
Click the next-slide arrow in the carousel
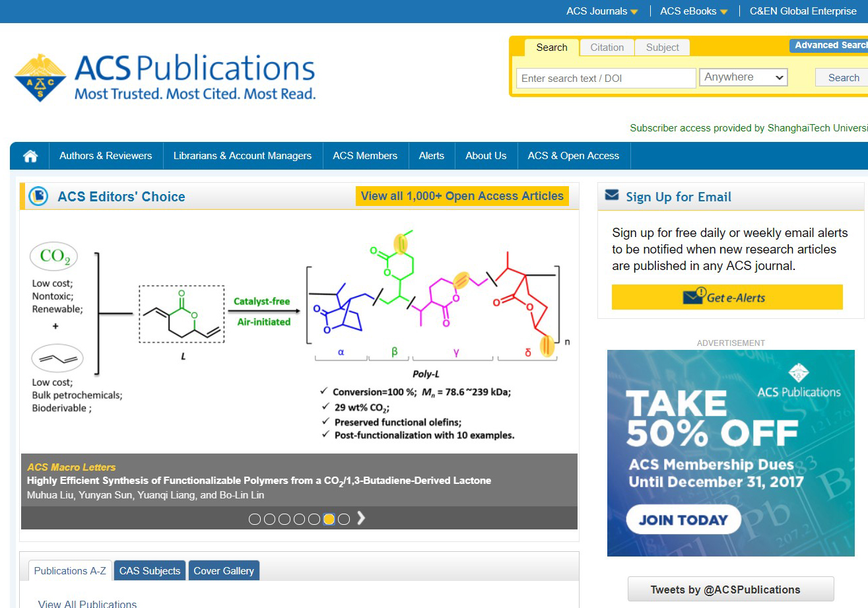click(360, 519)
